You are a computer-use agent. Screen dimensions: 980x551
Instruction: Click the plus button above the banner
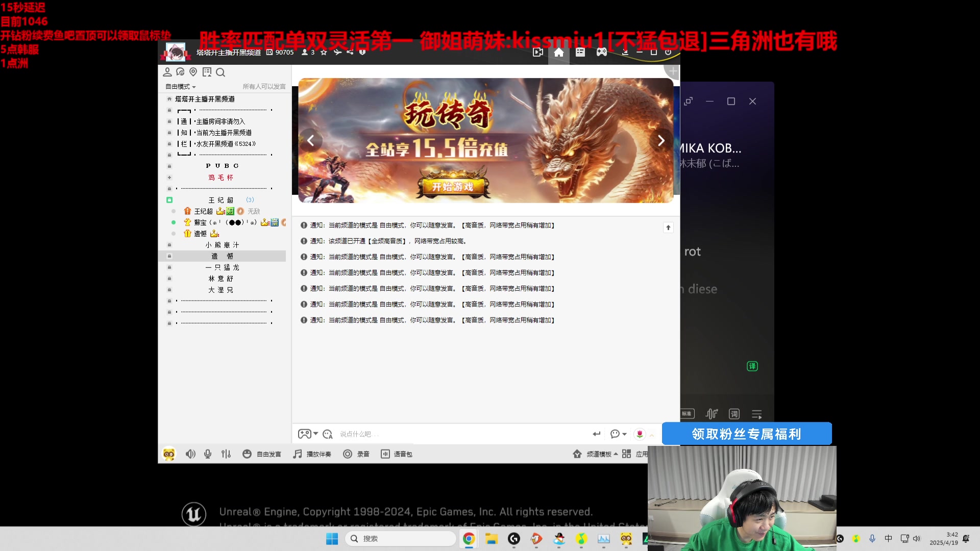673,71
